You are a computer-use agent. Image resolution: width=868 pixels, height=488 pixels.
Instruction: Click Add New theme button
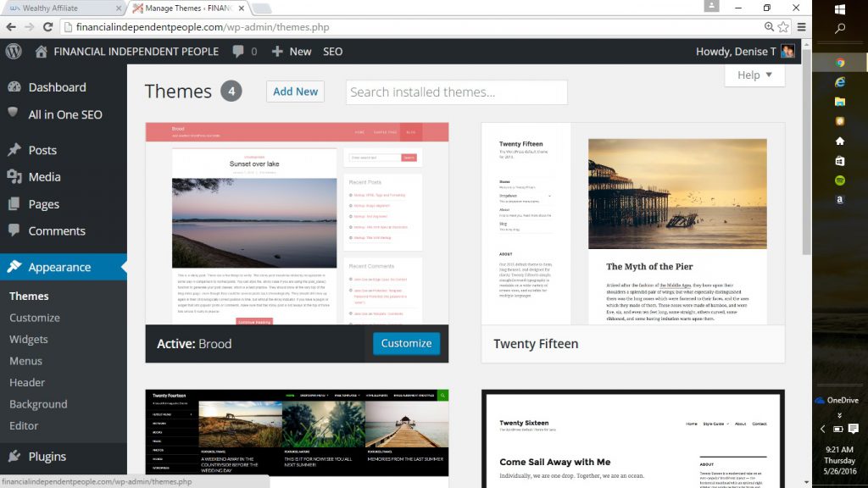point(295,91)
